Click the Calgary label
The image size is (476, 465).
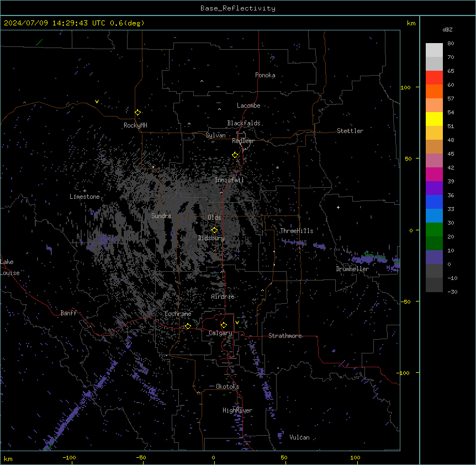coord(221,333)
